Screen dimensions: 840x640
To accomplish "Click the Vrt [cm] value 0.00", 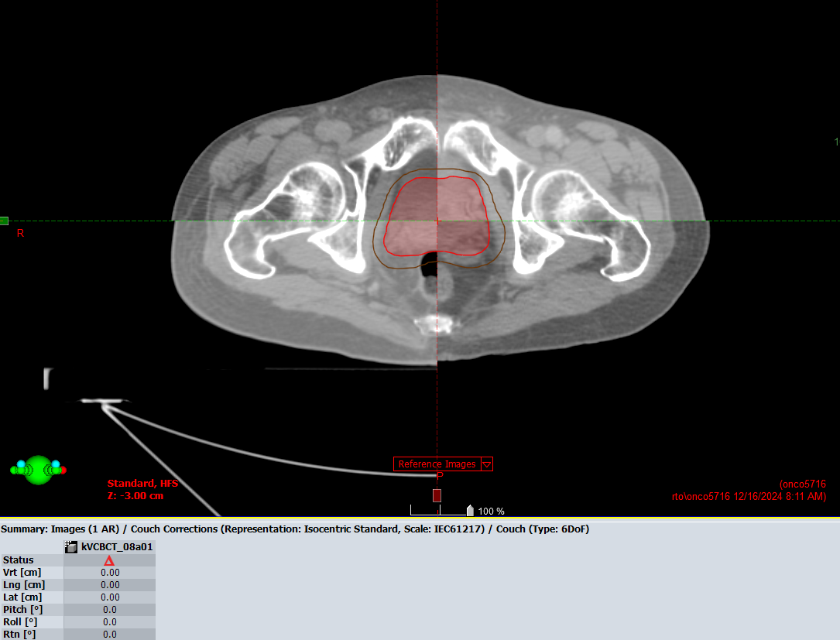I will [x=110, y=573].
